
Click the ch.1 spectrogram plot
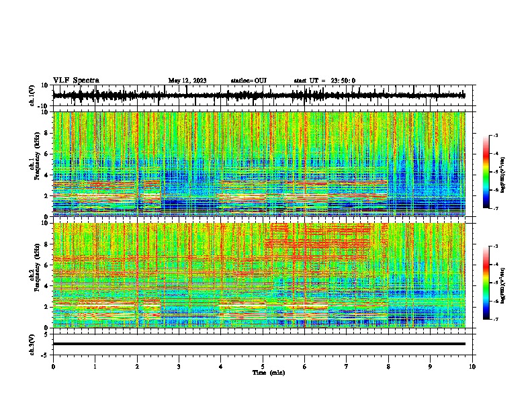tap(259, 164)
